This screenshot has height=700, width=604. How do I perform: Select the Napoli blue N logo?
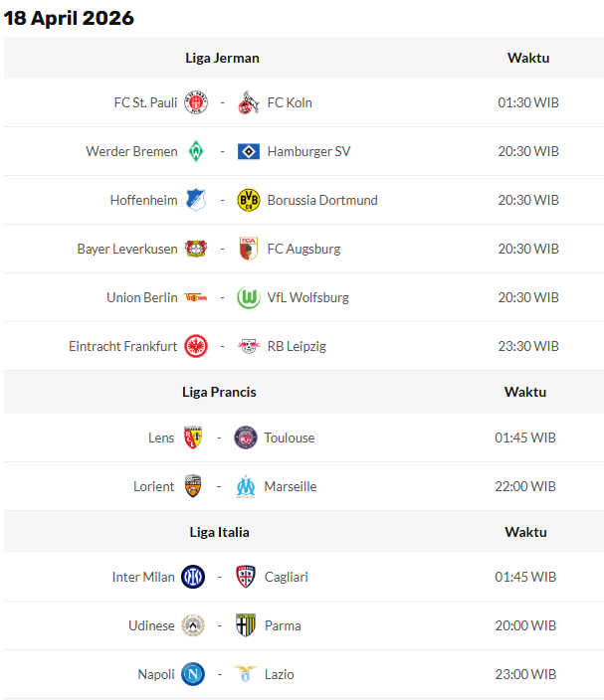[x=193, y=674]
